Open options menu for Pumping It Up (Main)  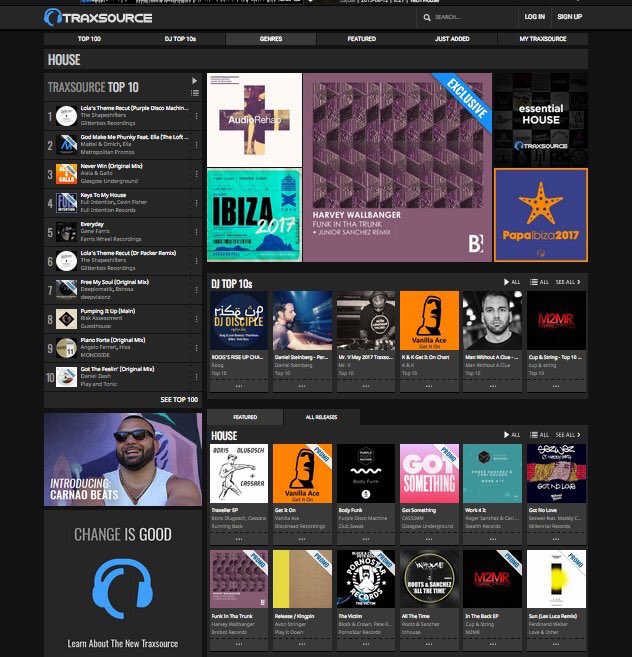point(196,319)
